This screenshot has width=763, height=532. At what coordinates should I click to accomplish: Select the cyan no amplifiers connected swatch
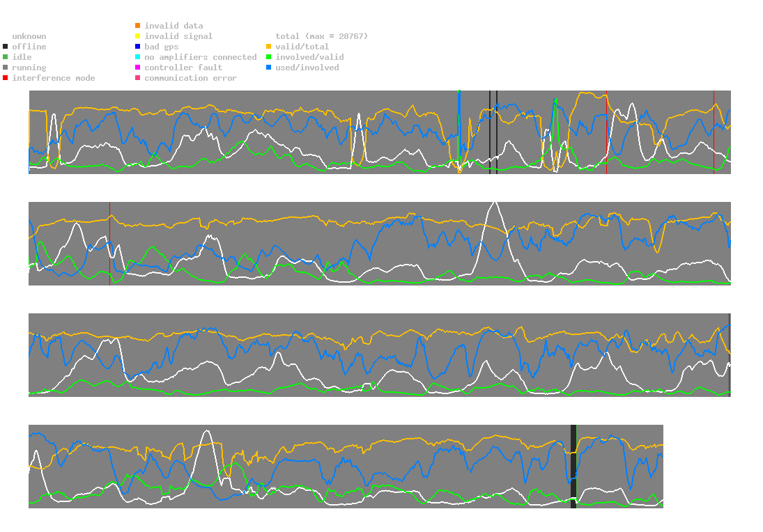[139, 57]
